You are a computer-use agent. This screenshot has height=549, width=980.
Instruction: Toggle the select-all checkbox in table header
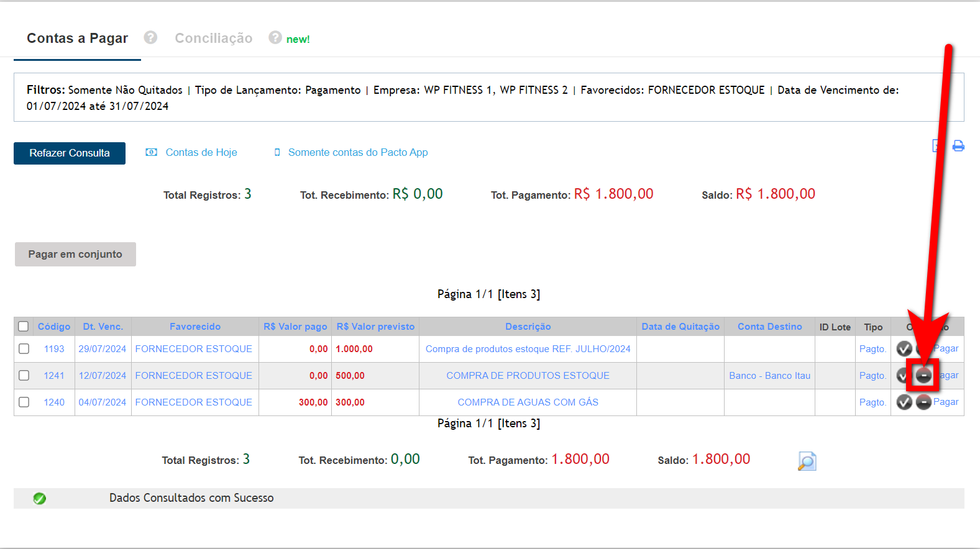point(24,327)
